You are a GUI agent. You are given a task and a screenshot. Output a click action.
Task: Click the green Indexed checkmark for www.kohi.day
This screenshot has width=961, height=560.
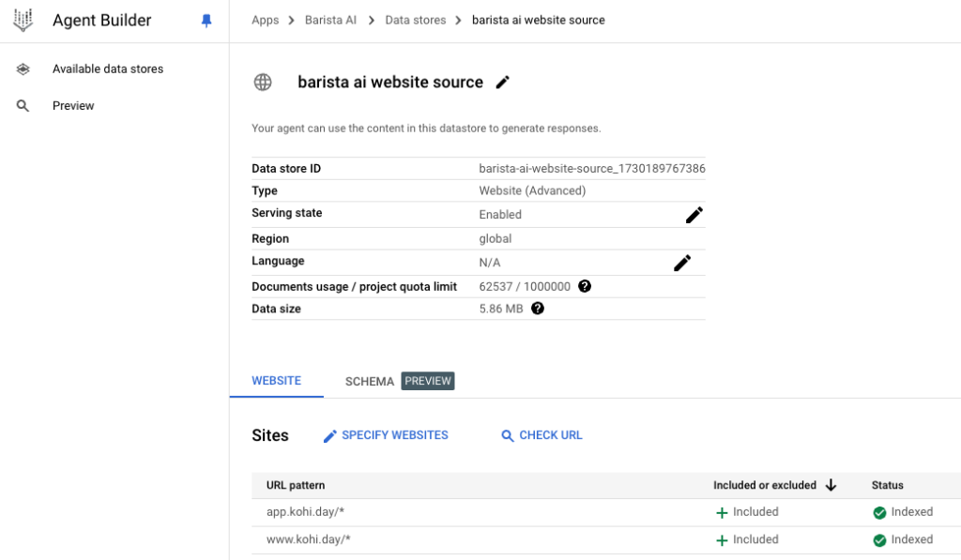pos(879,540)
